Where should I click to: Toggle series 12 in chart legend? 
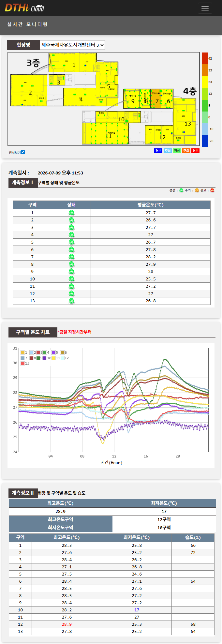point(62,358)
